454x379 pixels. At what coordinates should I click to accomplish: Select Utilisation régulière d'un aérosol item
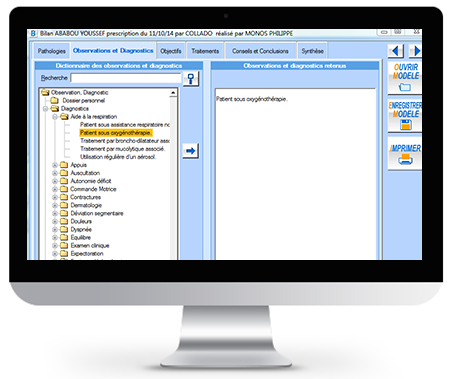coord(118,157)
